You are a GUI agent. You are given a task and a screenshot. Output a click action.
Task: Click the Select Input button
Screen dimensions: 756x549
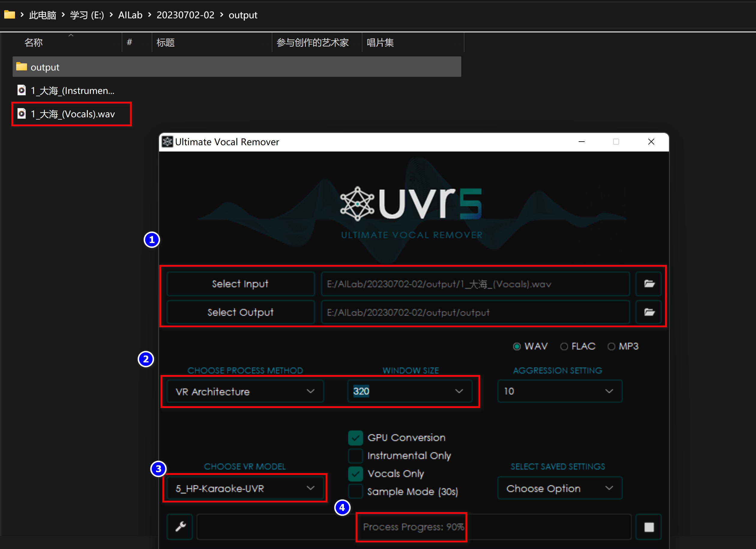(240, 284)
